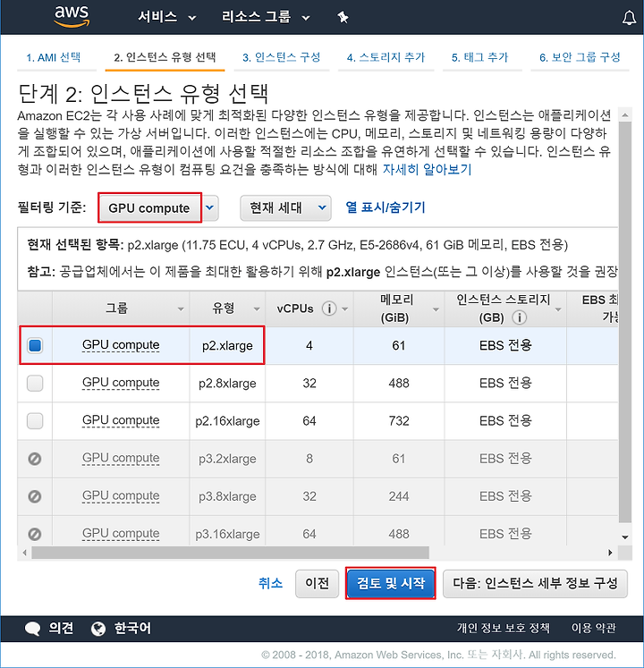Click the horizontal scrollbar thumb
This screenshot has width=644, height=668.
coord(231,553)
